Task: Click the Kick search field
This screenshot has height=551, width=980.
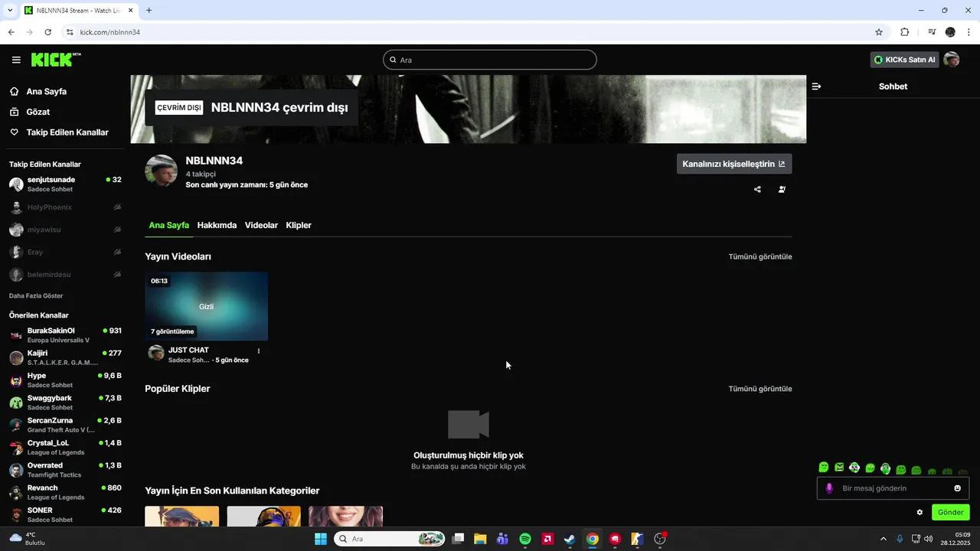Action: (490, 60)
